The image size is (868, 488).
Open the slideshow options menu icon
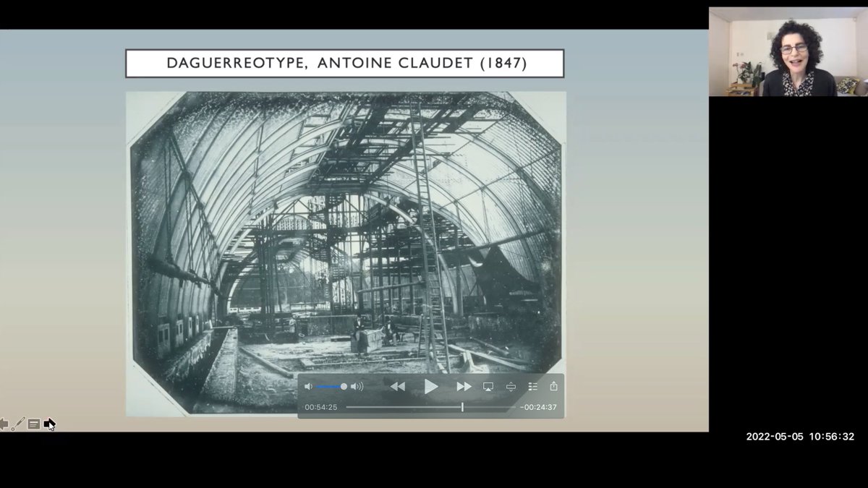pos(34,424)
